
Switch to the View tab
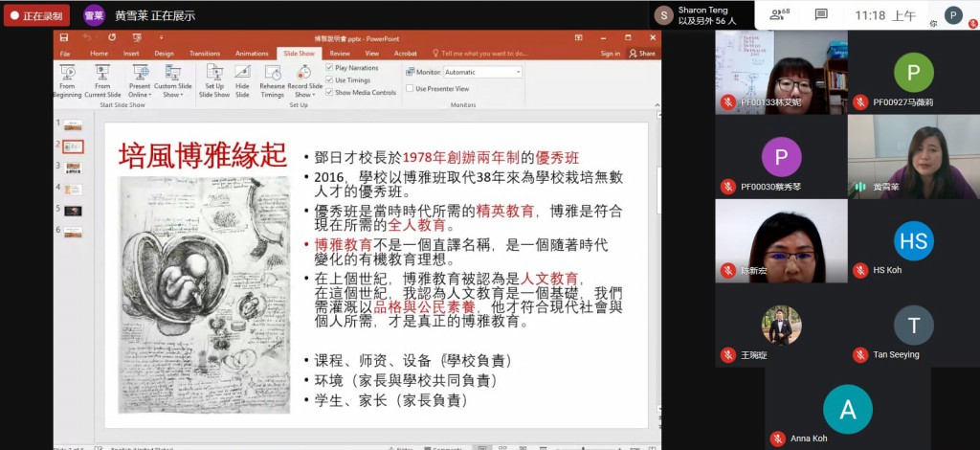tap(372, 54)
